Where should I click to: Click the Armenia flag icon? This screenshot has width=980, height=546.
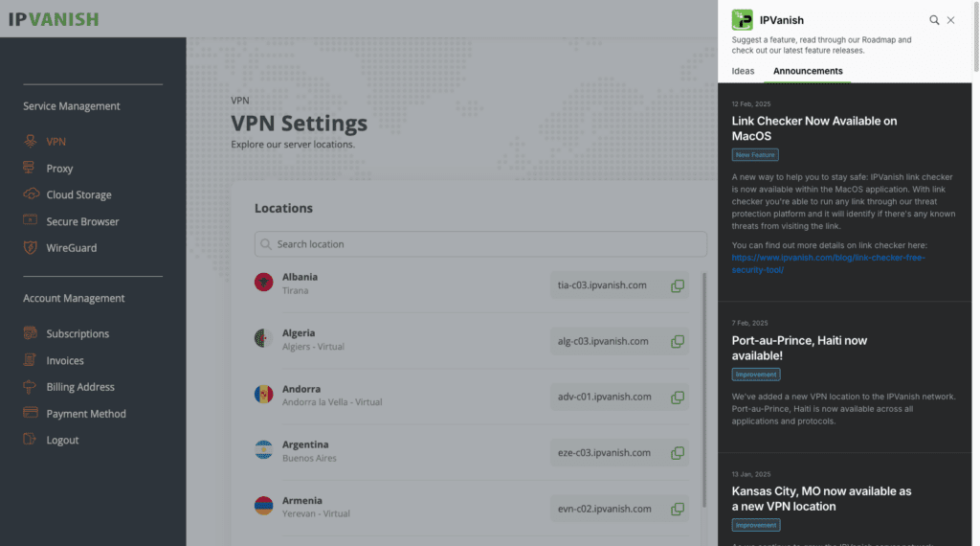click(x=264, y=506)
